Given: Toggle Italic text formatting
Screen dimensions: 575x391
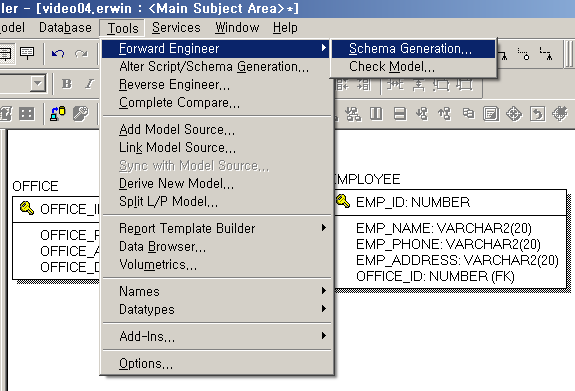Looking at the screenshot, I should pos(89,84).
